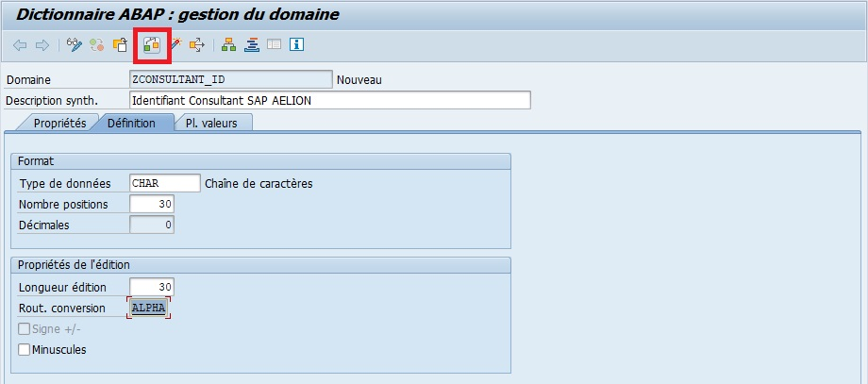Open the navigation window (stacked lines icon)
The width and height of the screenshot is (868, 384).
251,45
